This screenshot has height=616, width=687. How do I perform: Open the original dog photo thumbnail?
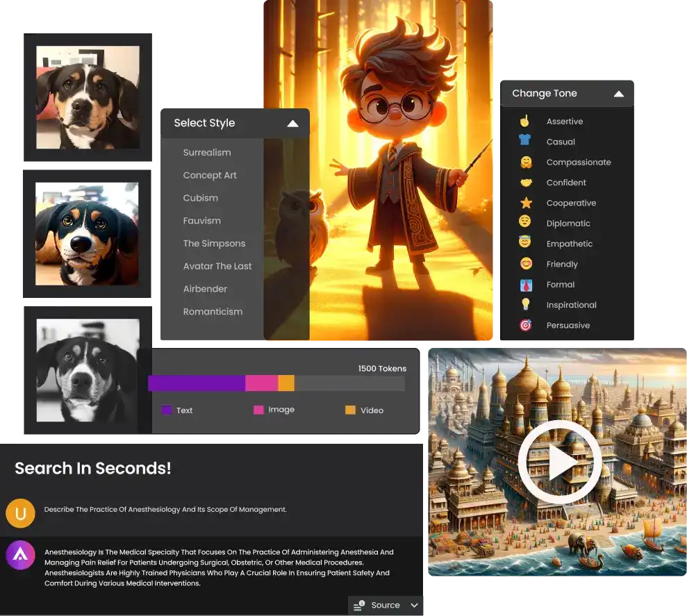coord(88,97)
